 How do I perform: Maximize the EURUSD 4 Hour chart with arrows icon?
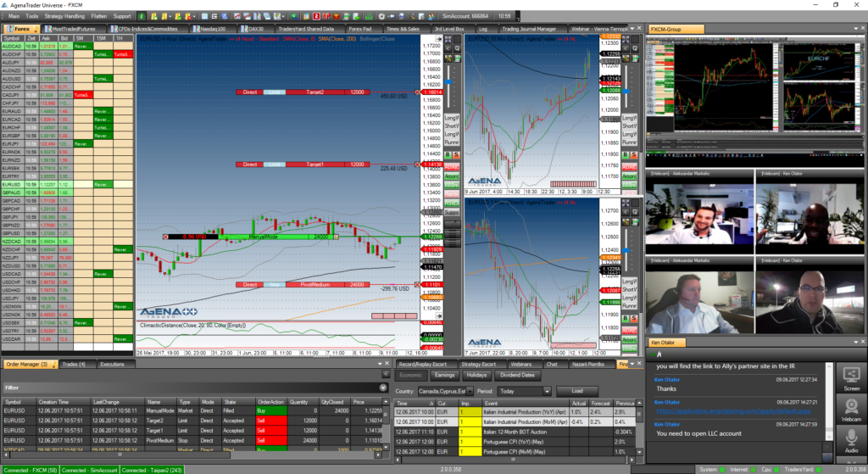tap(448, 39)
